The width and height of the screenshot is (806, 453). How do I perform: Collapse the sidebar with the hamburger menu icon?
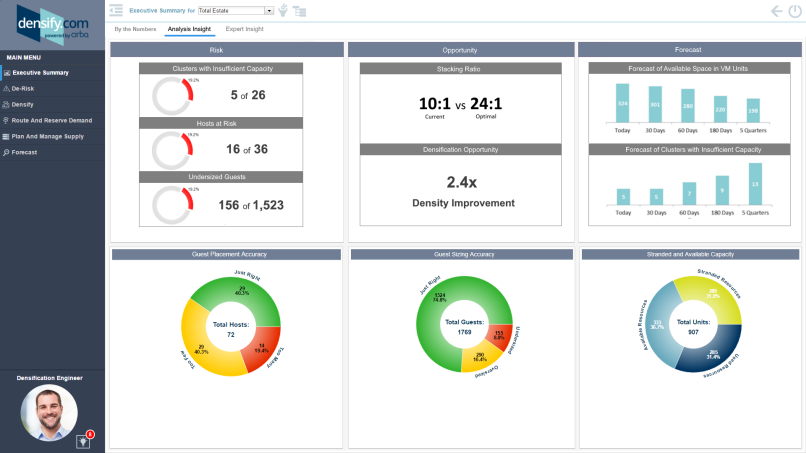[x=116, y=10]
